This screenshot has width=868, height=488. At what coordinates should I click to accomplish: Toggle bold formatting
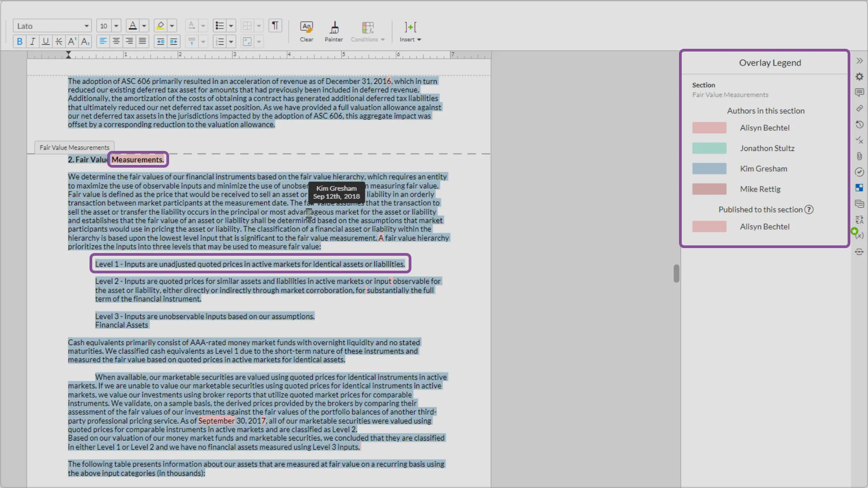[19, 41]
